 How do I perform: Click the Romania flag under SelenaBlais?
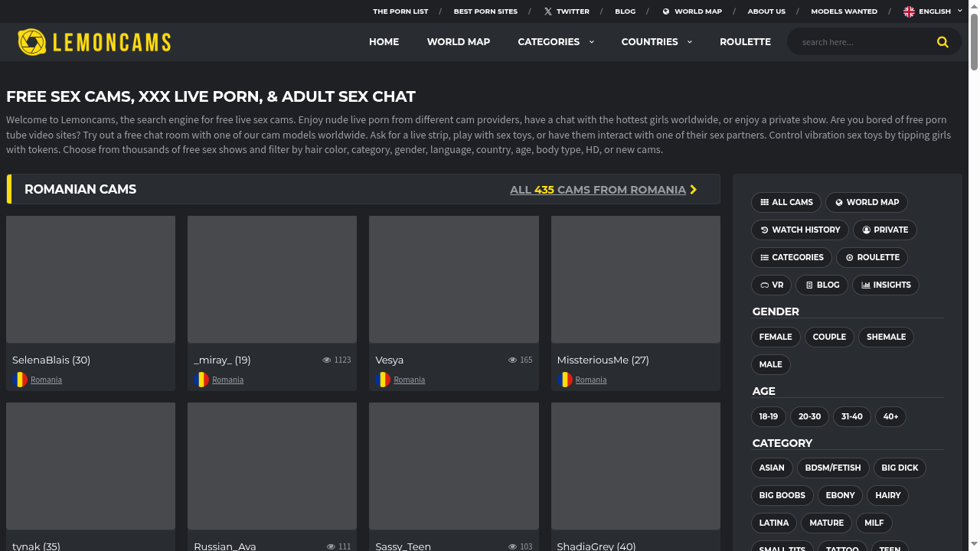[20, 380]
